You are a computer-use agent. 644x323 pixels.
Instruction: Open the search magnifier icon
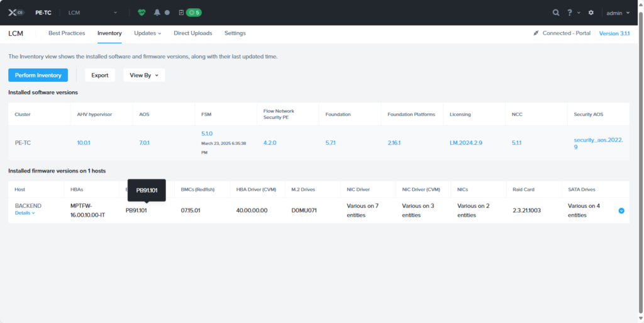(556, 13)
